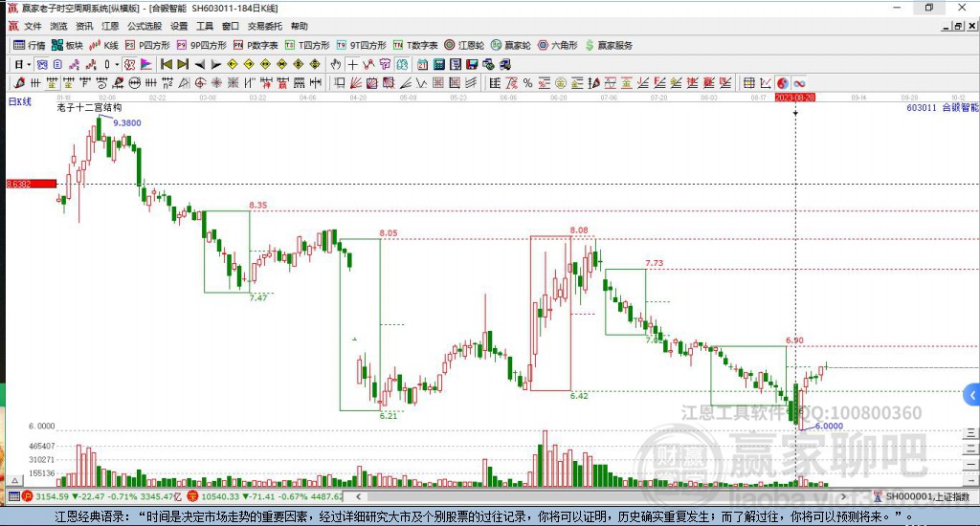Open the calculator icon

click(x=438, y=64)
